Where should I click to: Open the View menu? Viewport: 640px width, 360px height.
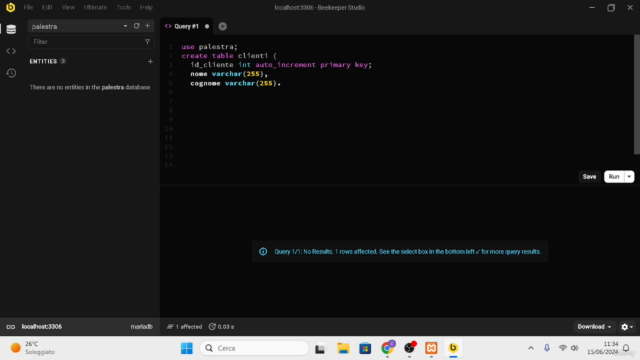click(x=68, y=7)
